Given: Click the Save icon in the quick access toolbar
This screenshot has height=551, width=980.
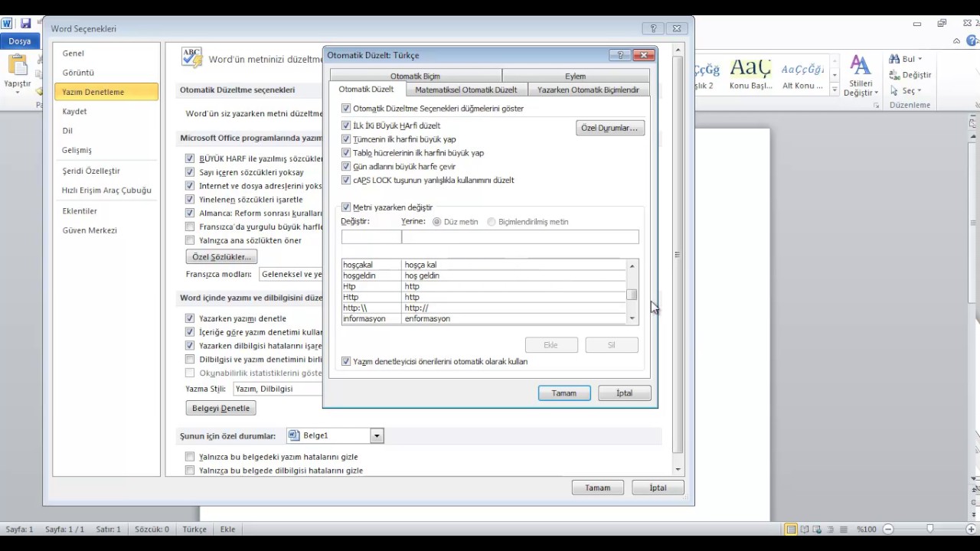Looking at the screenshot, I should pos(26,23).
